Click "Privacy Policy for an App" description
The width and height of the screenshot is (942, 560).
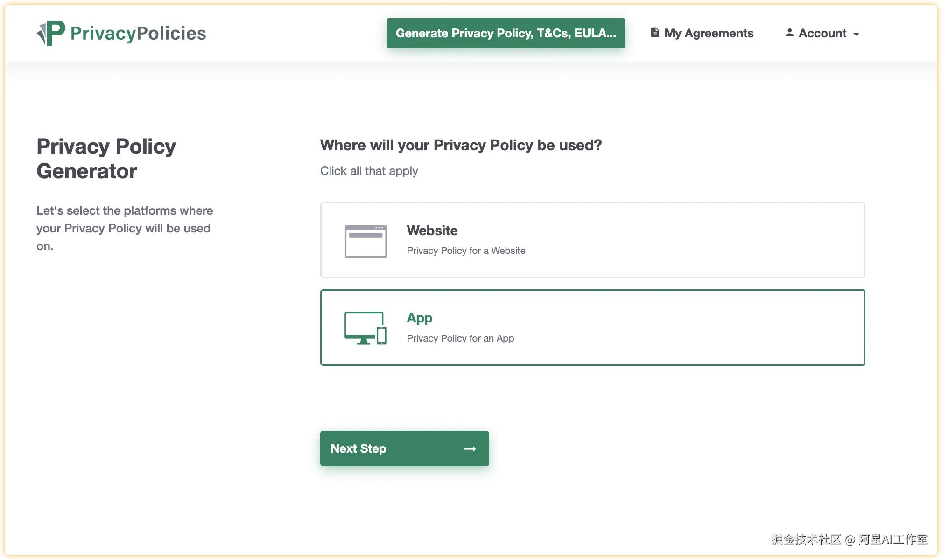point(460,338)
